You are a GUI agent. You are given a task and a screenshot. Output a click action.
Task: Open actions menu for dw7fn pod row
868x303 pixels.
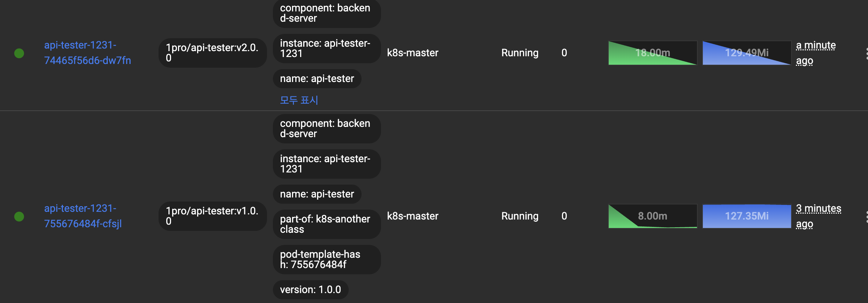(867, 53)
